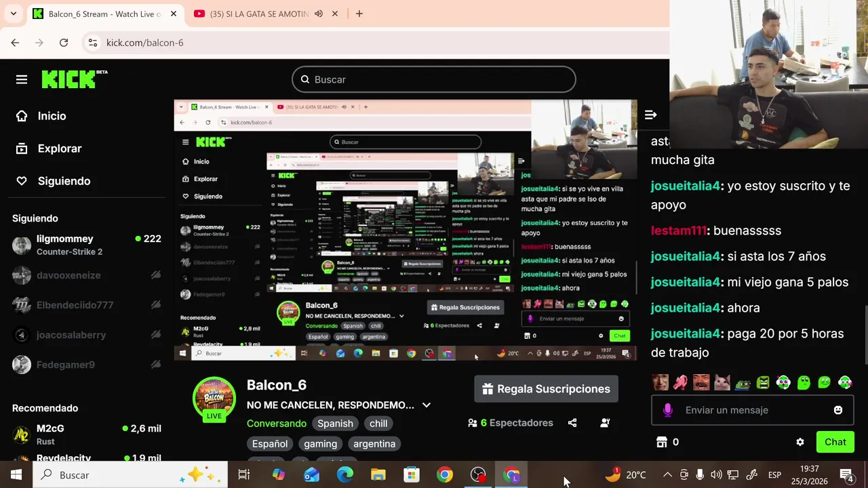Go back in browser

coord(15,43)
